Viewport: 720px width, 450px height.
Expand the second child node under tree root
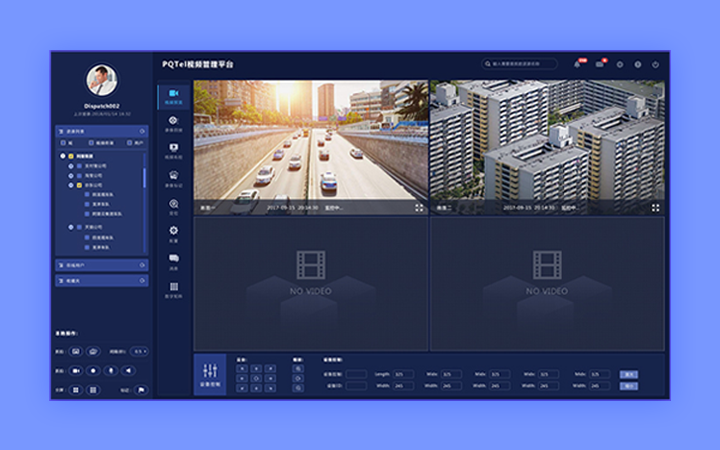(x=71, y=175)
